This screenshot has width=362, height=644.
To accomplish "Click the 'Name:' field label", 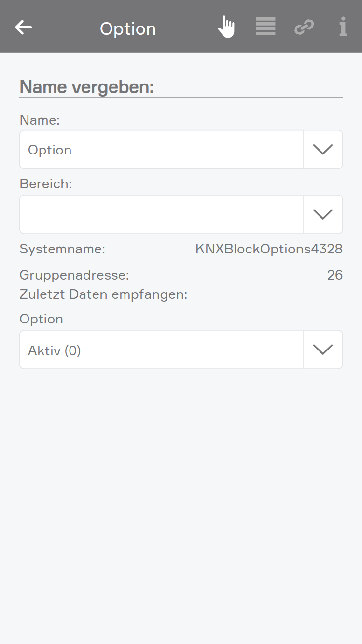I will (x=40, y=120).
